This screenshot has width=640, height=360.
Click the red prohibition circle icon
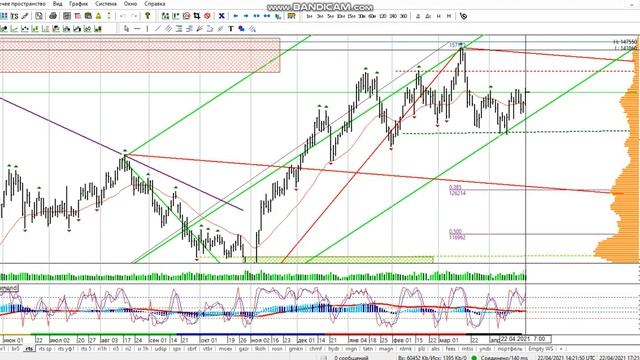(207, 16)
